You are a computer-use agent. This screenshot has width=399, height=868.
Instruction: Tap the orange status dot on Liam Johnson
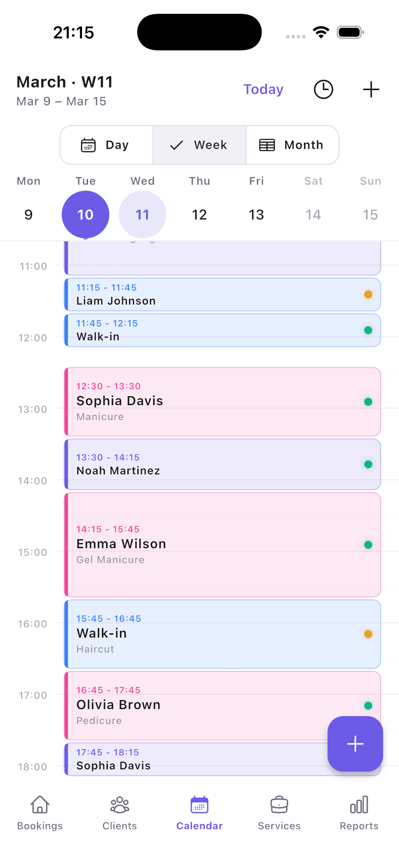coord(368,295)
